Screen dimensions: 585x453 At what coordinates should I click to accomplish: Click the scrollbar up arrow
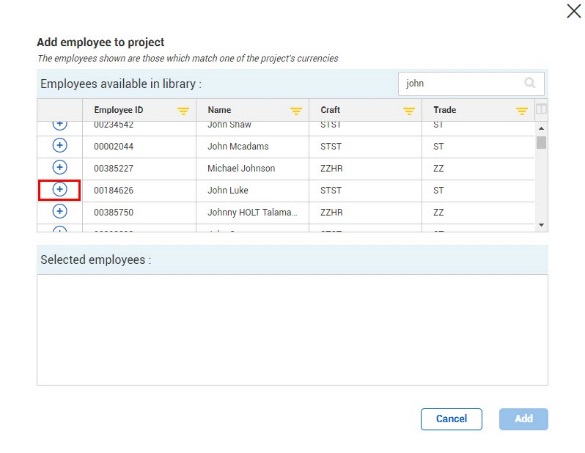click(x=541, y=128)
